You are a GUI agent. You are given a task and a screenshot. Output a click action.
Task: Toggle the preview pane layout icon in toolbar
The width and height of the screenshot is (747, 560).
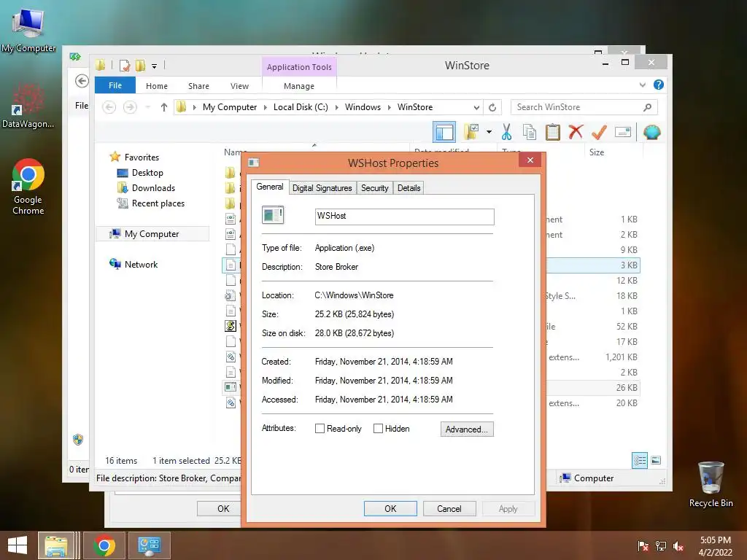(444, 132)
